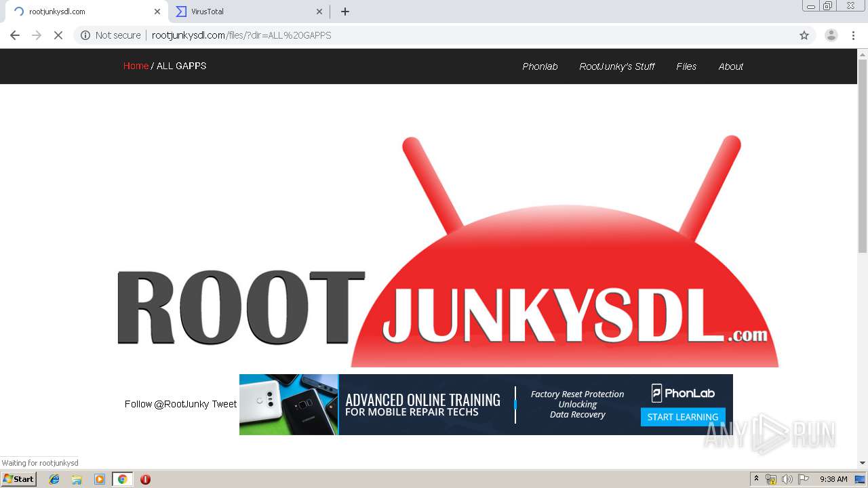The image size is (868, 488).
Task: Open a new tab
Action: coord(345,12)
